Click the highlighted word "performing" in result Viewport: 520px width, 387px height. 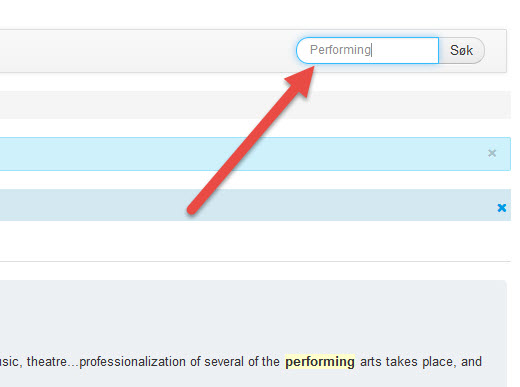(320, 362)
